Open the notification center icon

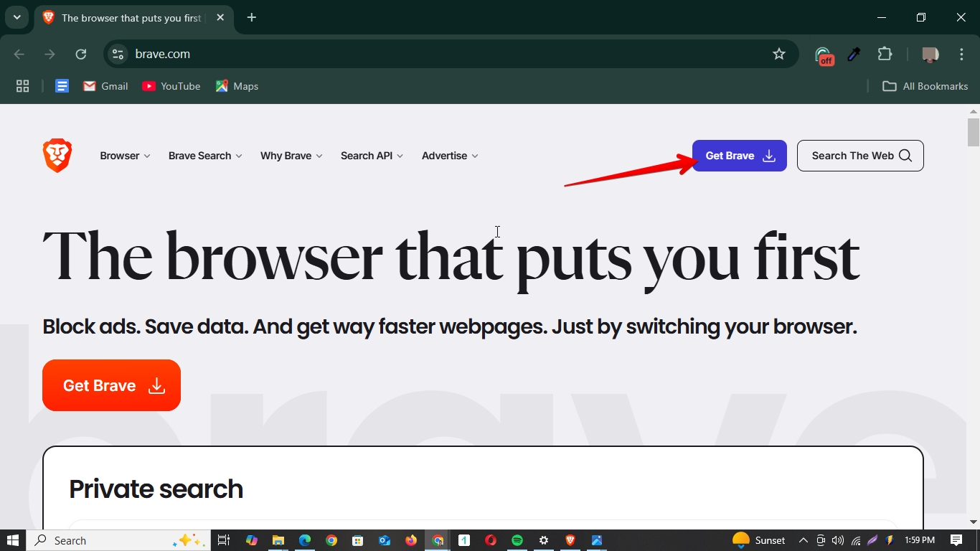956,540
